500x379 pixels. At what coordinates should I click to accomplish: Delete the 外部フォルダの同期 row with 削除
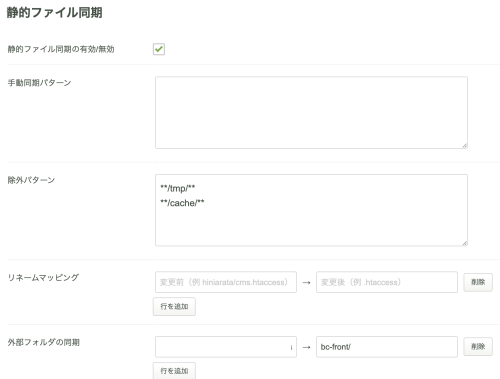pos(478,347)
